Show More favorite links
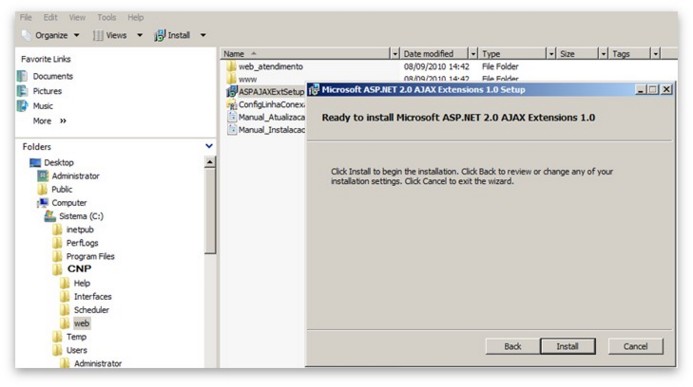693x387 pixels. point(50,121)
